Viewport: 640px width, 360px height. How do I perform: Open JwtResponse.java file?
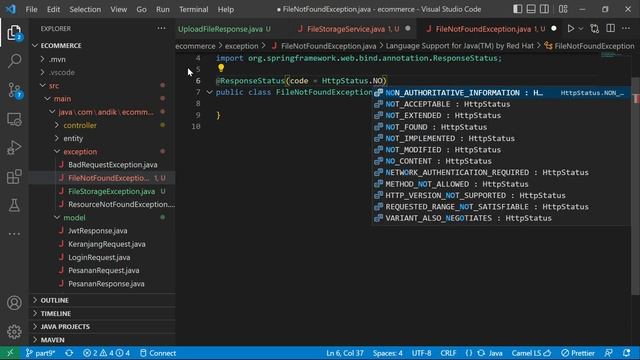tap(98, 231)
